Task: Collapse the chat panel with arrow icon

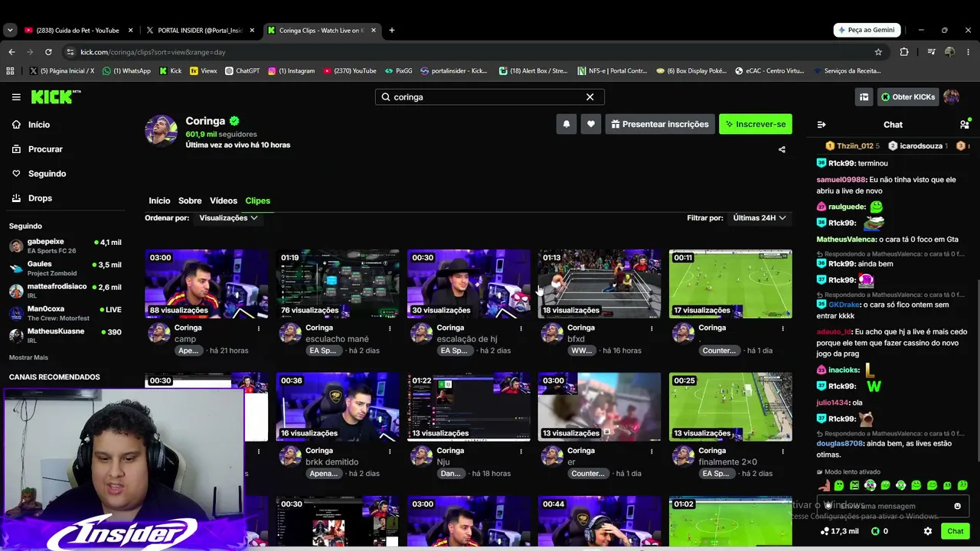Action: click(x=822, y=125)
